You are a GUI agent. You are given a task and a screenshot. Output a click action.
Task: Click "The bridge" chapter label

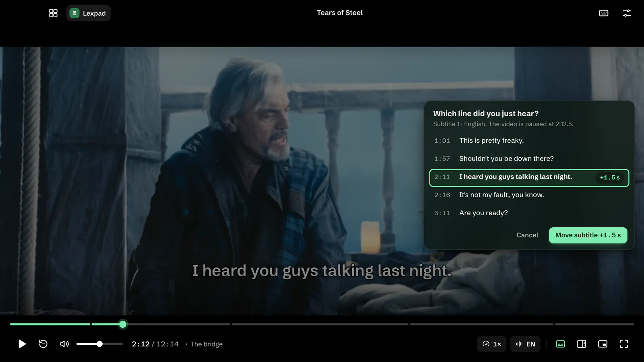pos(206,344)
